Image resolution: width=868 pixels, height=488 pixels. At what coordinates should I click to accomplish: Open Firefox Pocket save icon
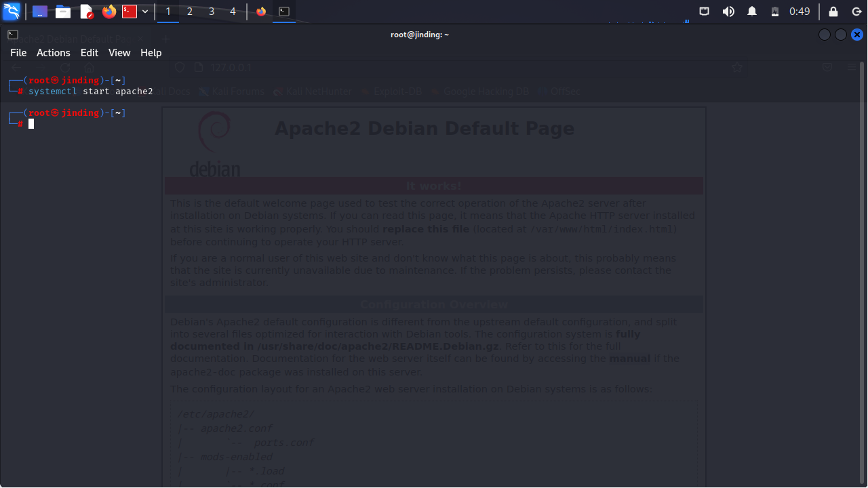(827, 68)
